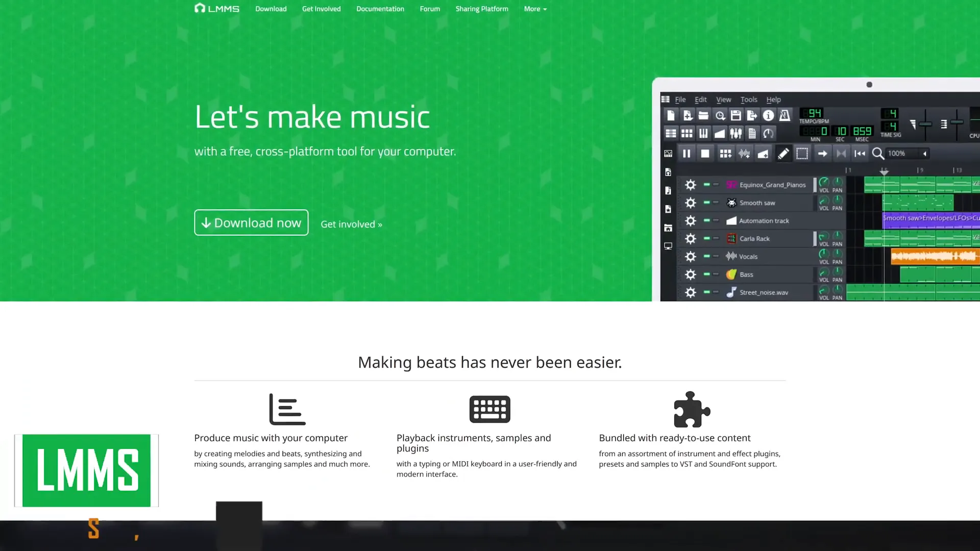
Task: Create a new project with the blank-page icon
Action: tap(671, 115)
